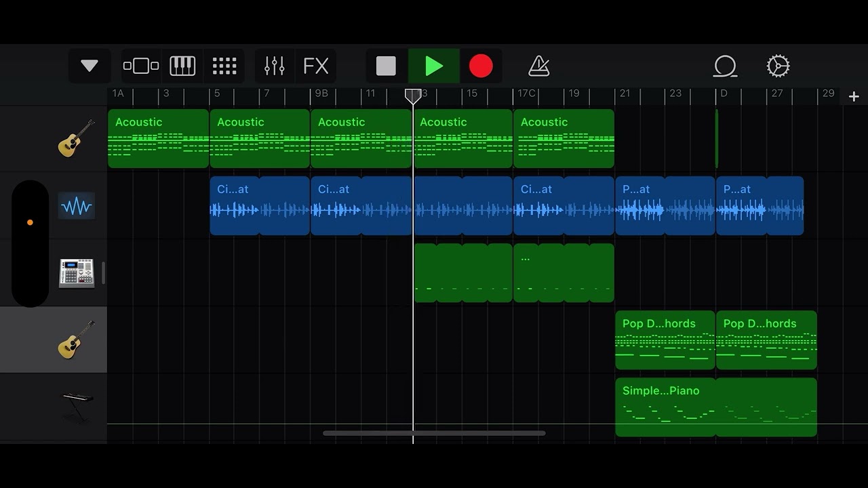868x488 pixels.
Task: Open the My Songs dropdown arrow
Action: pyautogui.click(x=90, y=66)
